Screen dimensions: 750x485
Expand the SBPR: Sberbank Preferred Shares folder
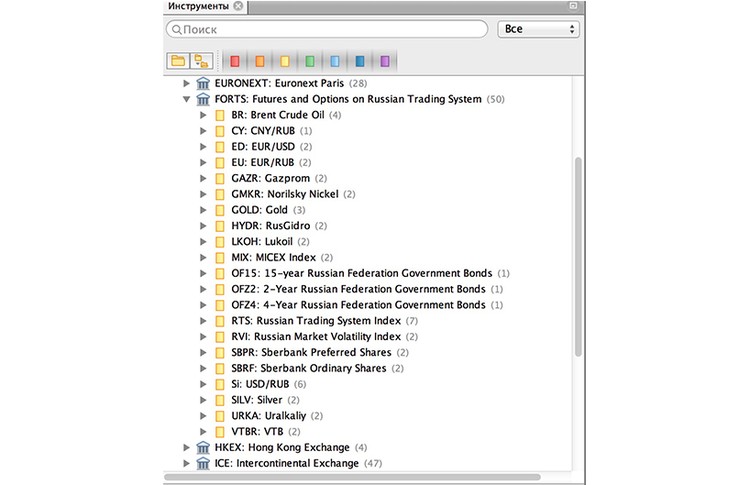tap(203, 353)
